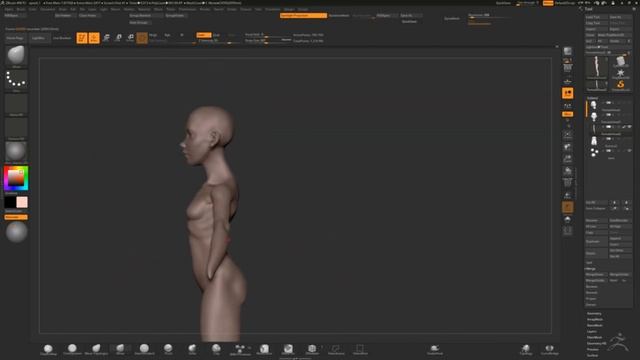
Task: Open the empty Texture slot
Action: tap(16, 128)
